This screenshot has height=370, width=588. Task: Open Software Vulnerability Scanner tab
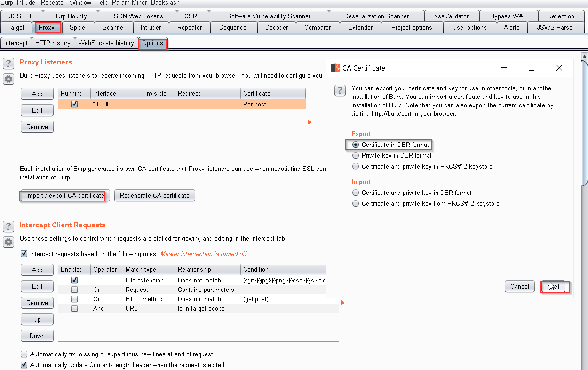click(269, 16)
